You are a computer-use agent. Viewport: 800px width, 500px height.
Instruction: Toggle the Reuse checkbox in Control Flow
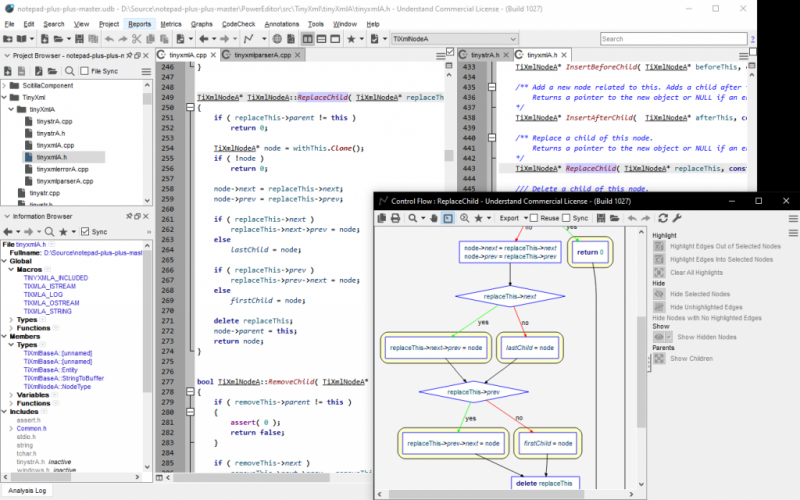(x=534, y=217)
